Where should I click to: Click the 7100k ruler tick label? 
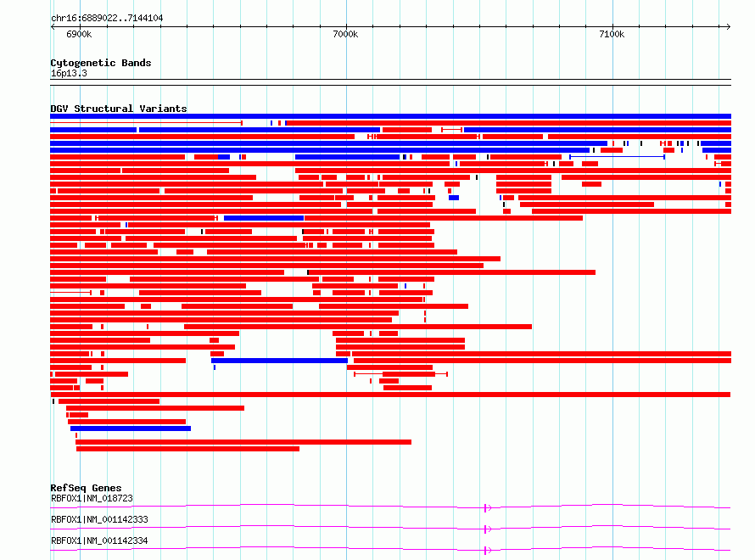click(612, 34)
